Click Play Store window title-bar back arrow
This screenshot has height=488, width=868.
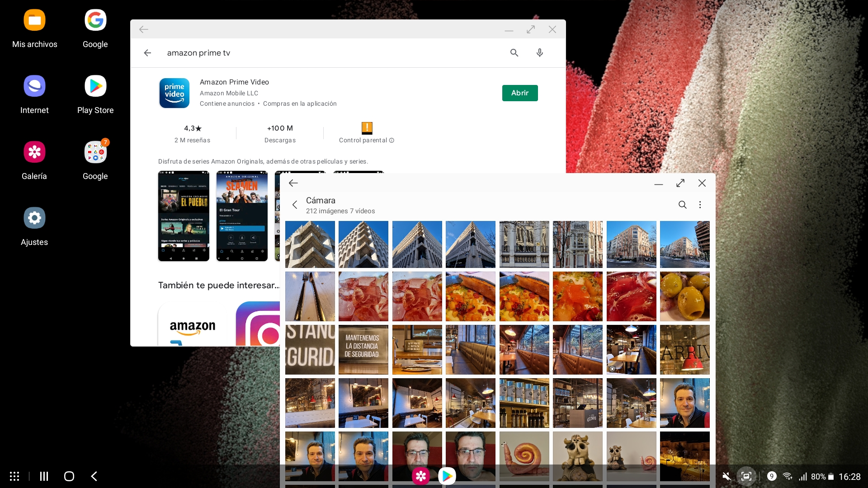coord(144,29)
